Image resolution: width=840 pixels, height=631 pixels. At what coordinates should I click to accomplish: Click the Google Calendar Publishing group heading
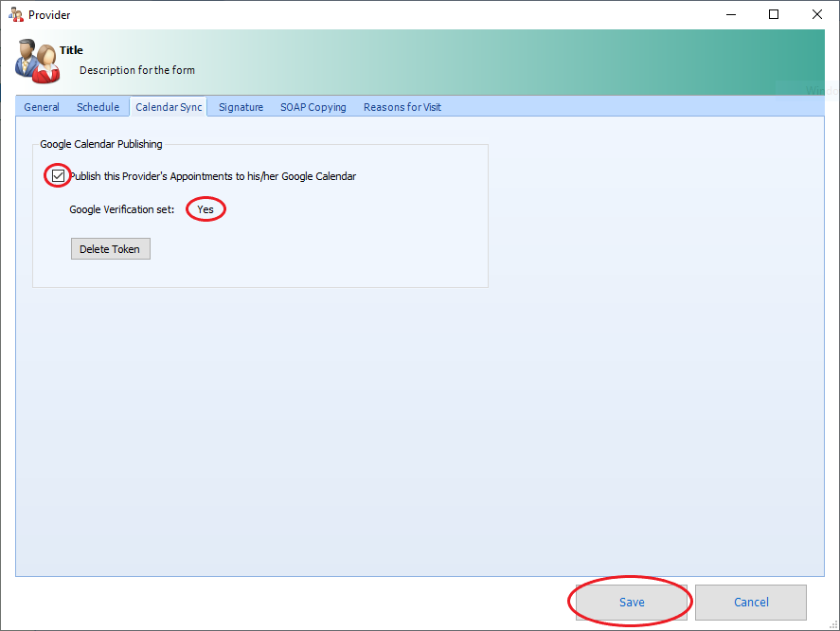coord(101,144)
